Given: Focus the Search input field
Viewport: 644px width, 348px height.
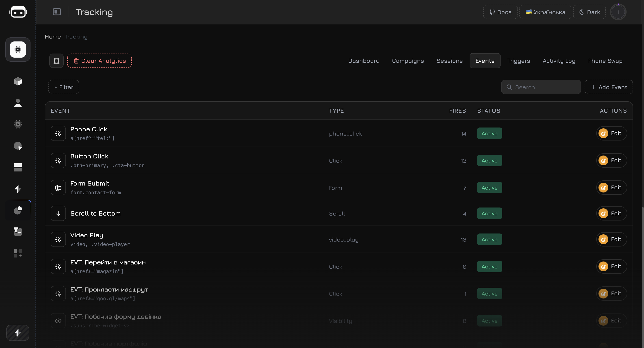Looking at the screenshot, I should point(541,87).
